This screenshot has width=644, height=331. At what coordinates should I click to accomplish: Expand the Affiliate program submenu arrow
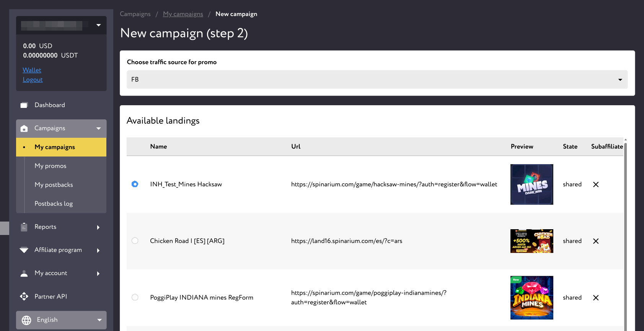98,250
